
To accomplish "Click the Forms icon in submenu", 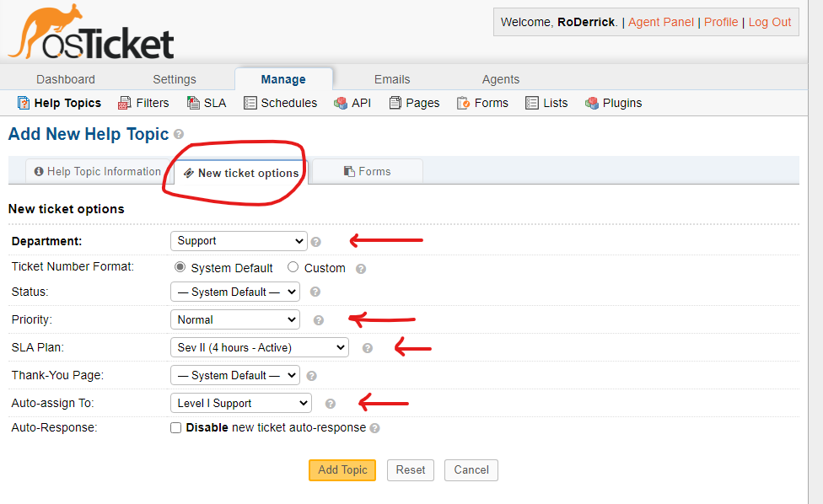I will [x=463, y=103].
